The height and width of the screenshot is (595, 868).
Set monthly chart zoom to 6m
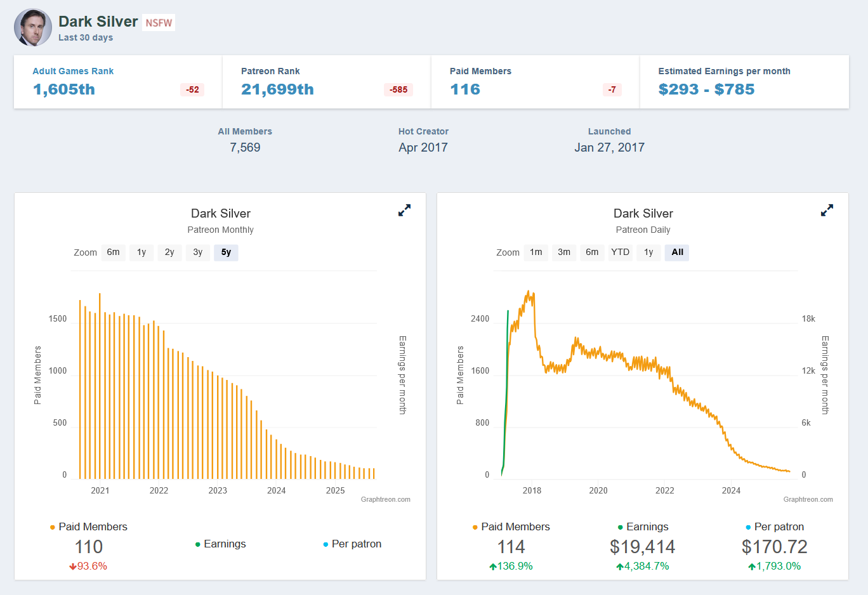113,252
